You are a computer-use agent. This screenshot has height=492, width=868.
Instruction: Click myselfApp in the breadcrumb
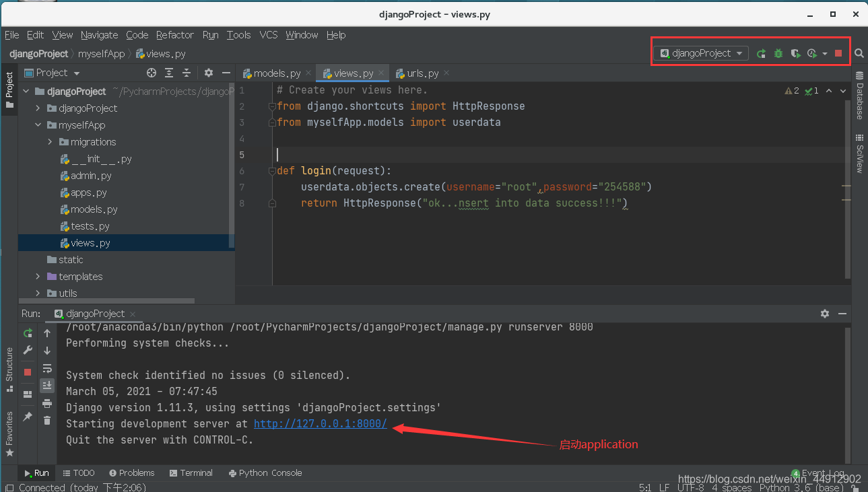point(102,54)
